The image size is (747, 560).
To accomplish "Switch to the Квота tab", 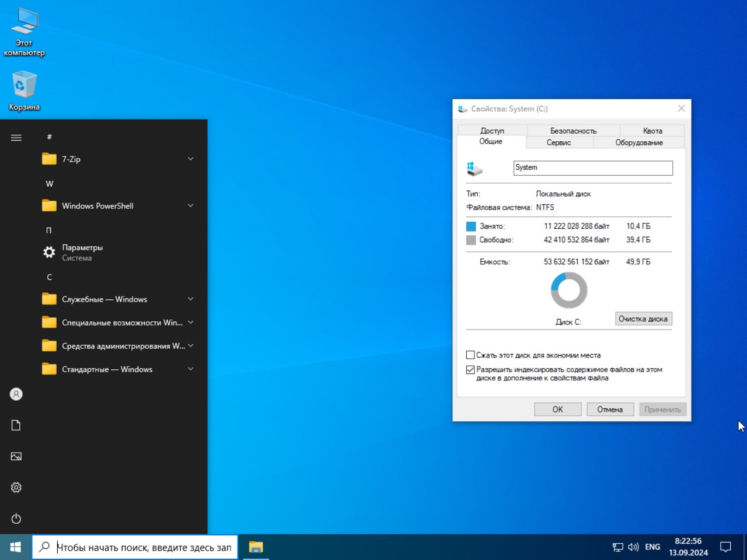I will click(652, 131).
